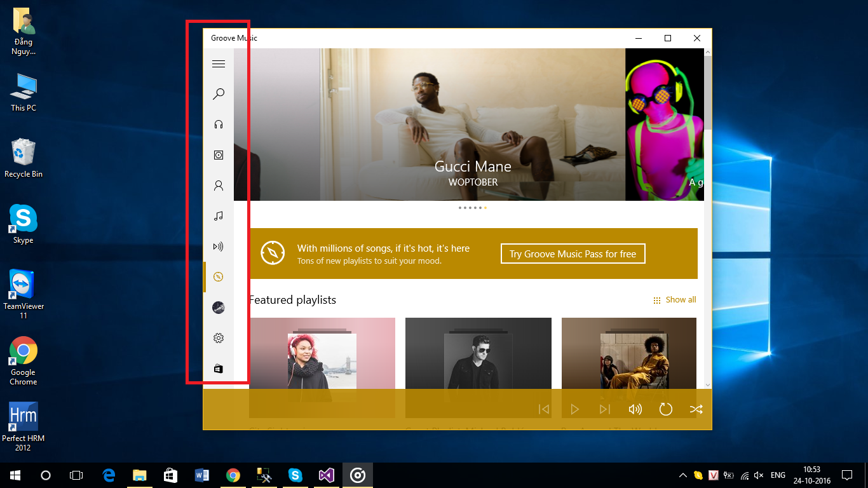The image size is (868, 488).
Task: Select the Explore compass icon
Action: [x=219, y=276]
